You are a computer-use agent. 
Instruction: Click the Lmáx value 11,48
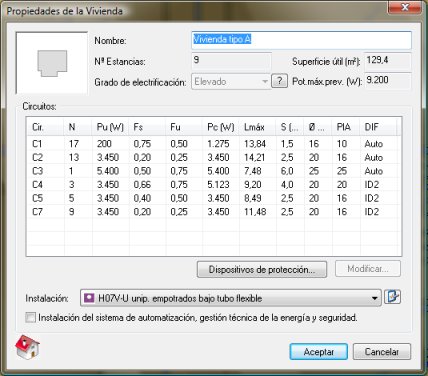click(255, 212)
